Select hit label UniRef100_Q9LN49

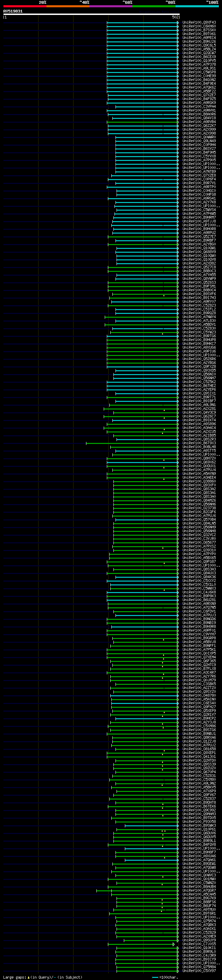[199, 141]
